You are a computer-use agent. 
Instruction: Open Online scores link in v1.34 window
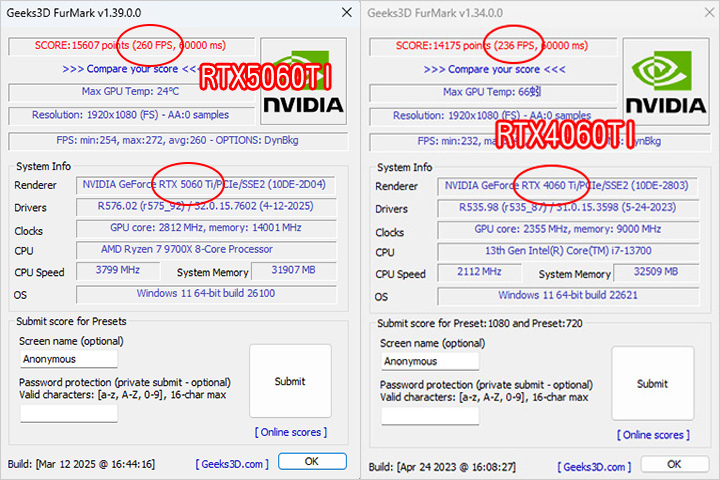tap(653, 434)
